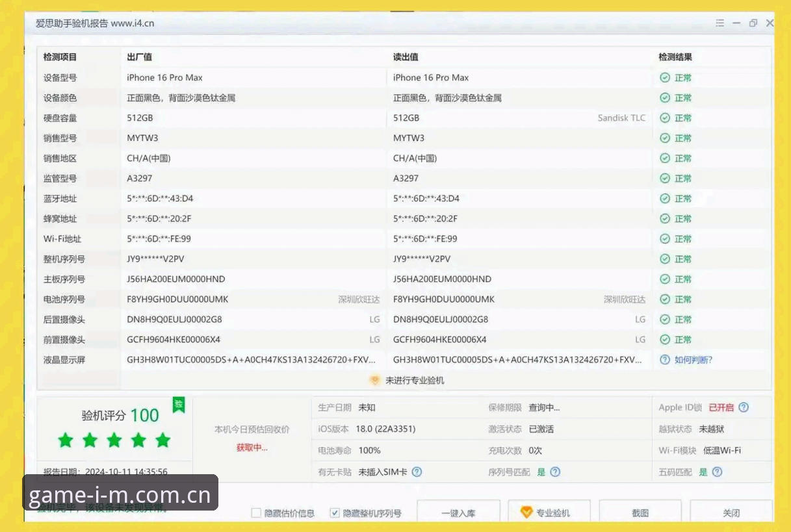Click the help icon next to Apple ID锁 已开启

[x=744, y=407]
